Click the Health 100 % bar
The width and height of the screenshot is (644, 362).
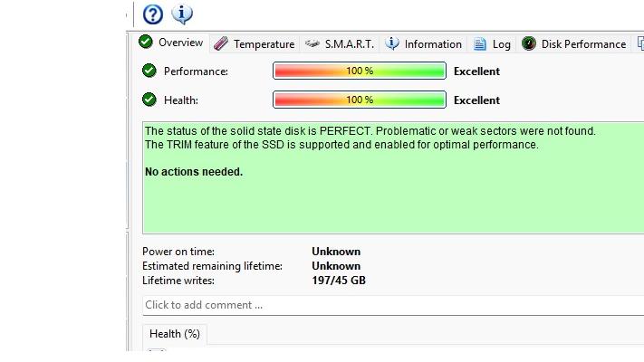click(360, 100)
